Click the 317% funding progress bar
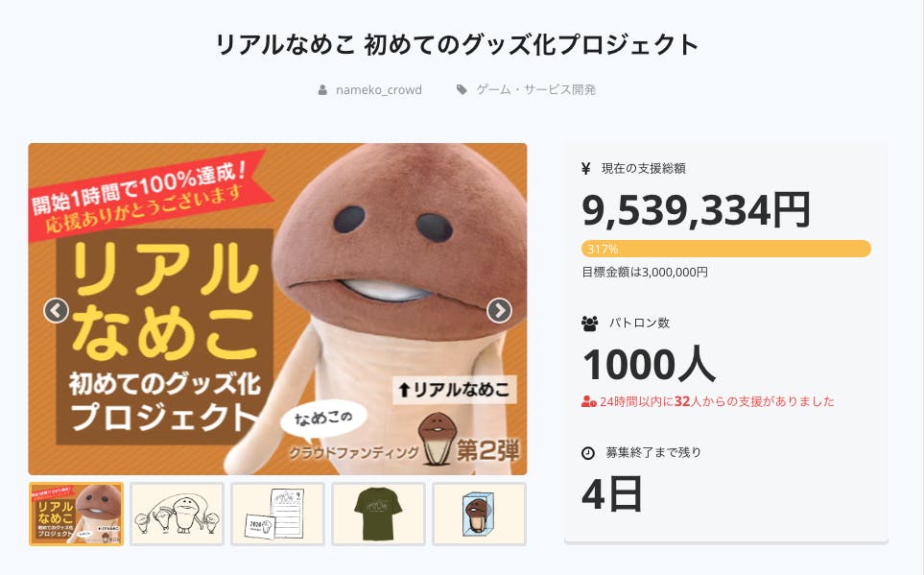This screenshot has height=575, width=924. (726, 249)
